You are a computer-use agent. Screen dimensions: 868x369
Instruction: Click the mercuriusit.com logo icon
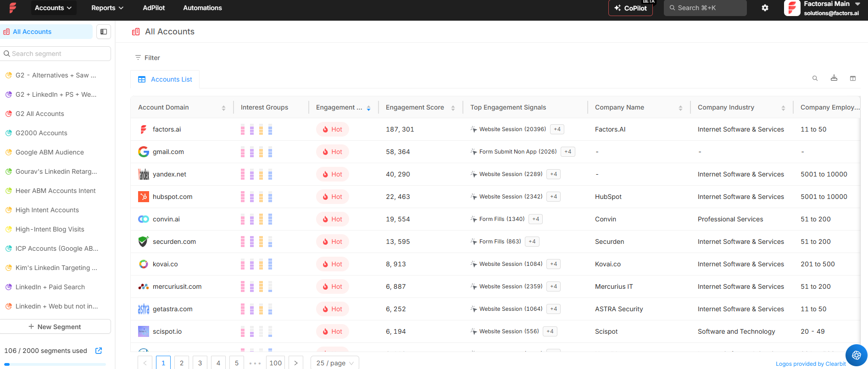(x=144, y=286)
